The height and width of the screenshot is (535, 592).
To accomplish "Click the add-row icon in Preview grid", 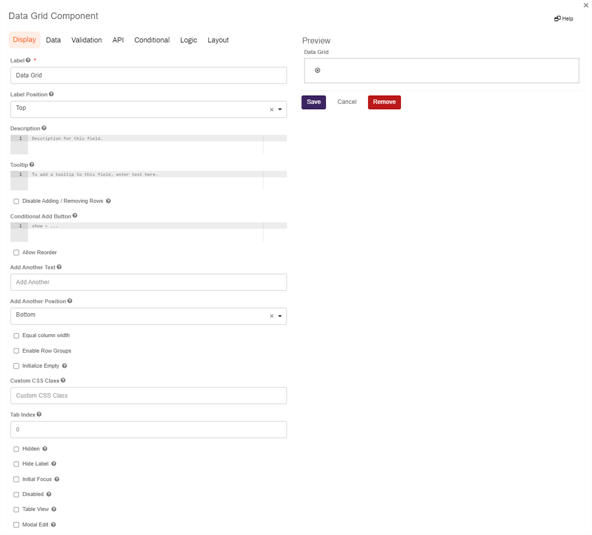I will point(318,70).
